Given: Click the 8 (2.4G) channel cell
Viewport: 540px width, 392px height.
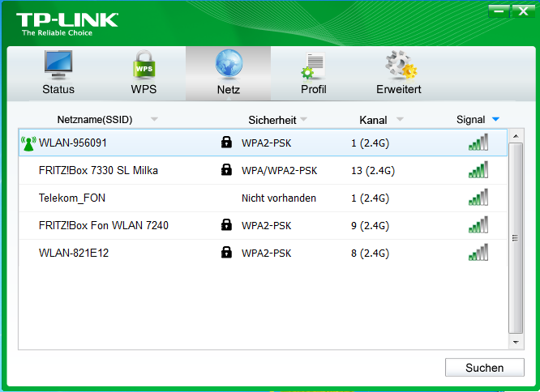Looking at the screenshot, I should tap(371, 253).
